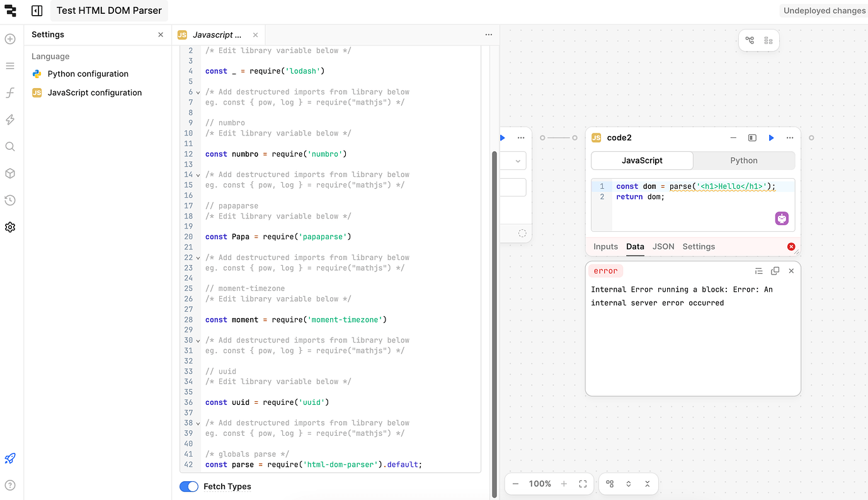Click the workflow title Test HTML DOM Parser
868x500 pixels.
(x=109, y=11)
